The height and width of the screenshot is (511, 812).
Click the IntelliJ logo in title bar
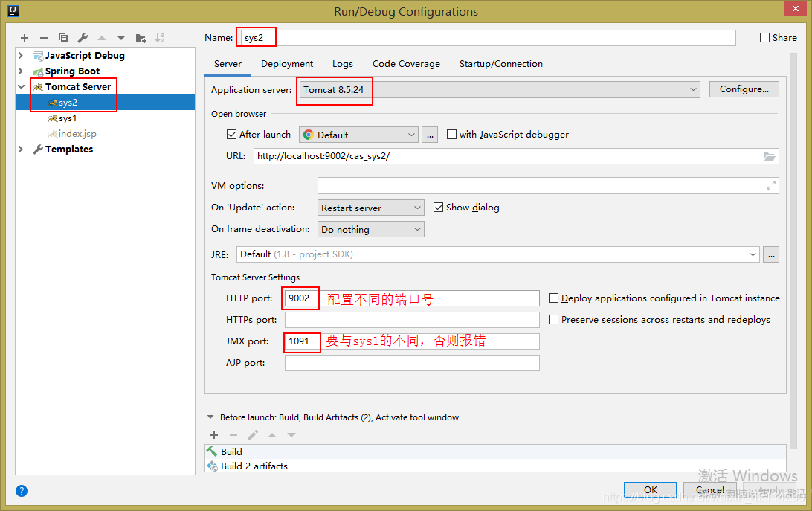(x=13, y=10)
